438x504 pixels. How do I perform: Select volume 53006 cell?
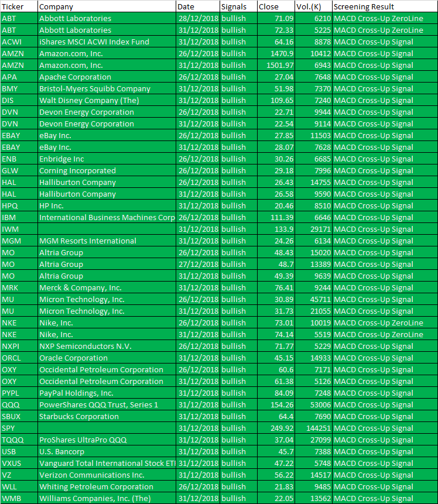click(313, 404)
